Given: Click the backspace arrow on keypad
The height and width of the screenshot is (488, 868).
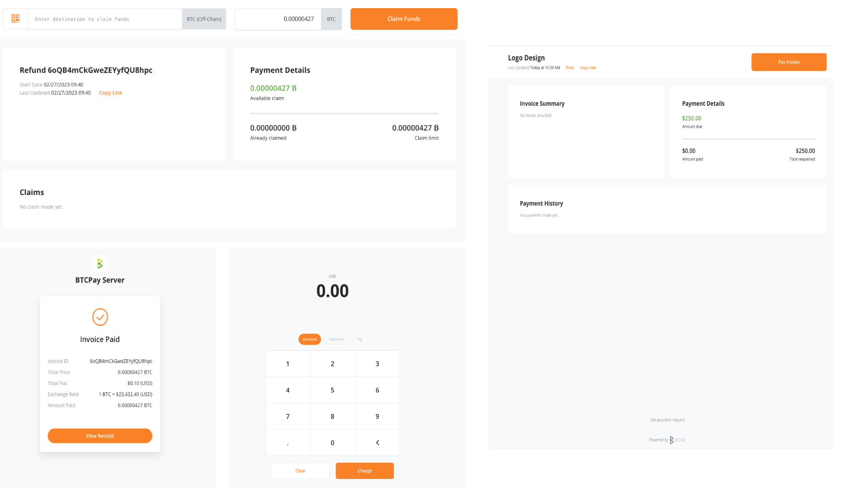Looking at the screenshot, I should [x=377, y=443].
